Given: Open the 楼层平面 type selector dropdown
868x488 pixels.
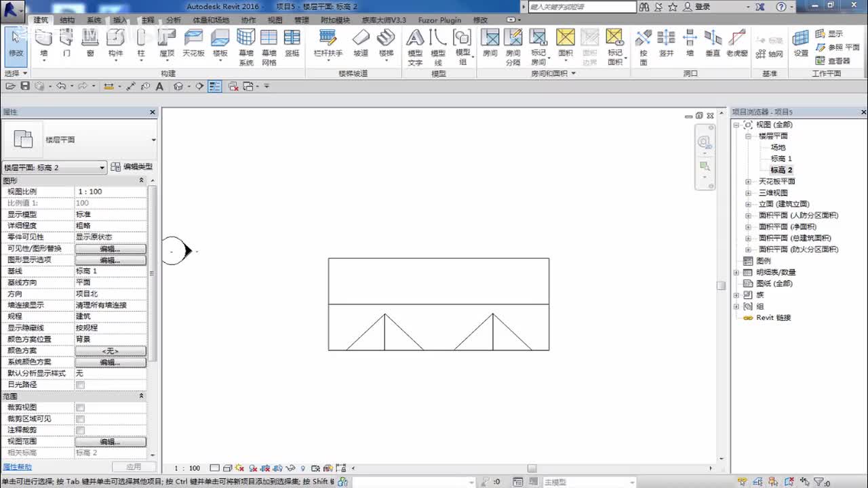Looking at the screenshot, I should point(80,140).
